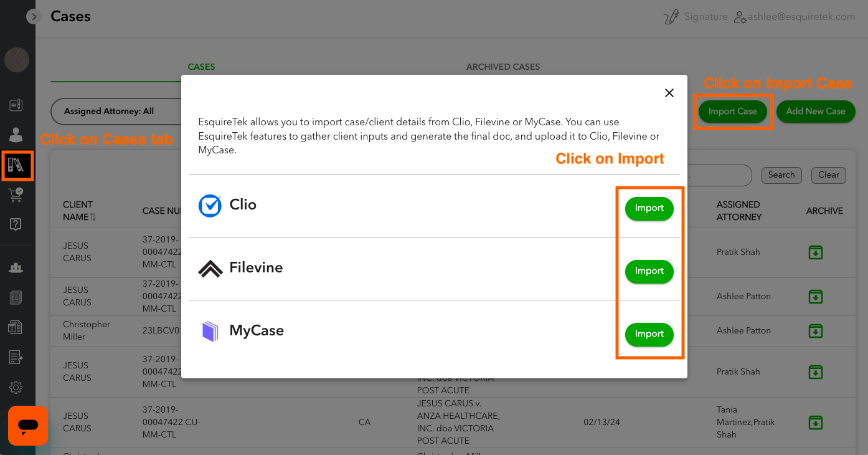Image resolution: width=868 pixels, height=455 pixels.
Task: Import from MyCase
Action: [x=649, y=334]
